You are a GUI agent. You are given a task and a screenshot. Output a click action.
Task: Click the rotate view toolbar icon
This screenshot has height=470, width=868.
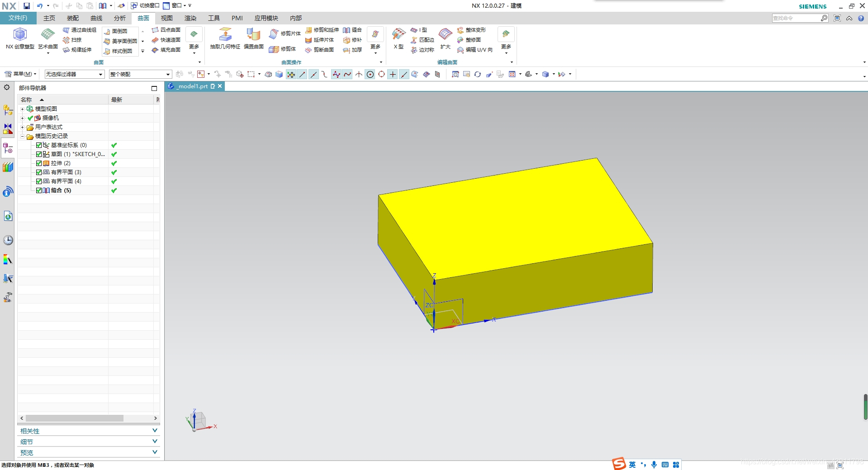[478, 74]
